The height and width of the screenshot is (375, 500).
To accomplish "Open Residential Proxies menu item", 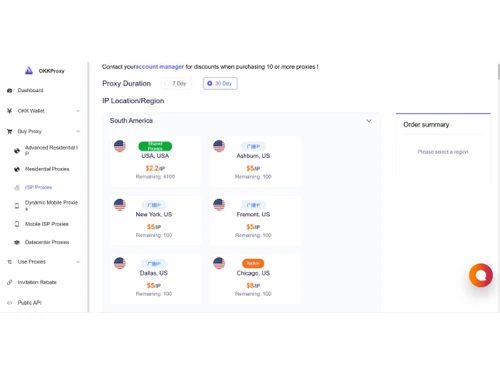I will [47, 169].
